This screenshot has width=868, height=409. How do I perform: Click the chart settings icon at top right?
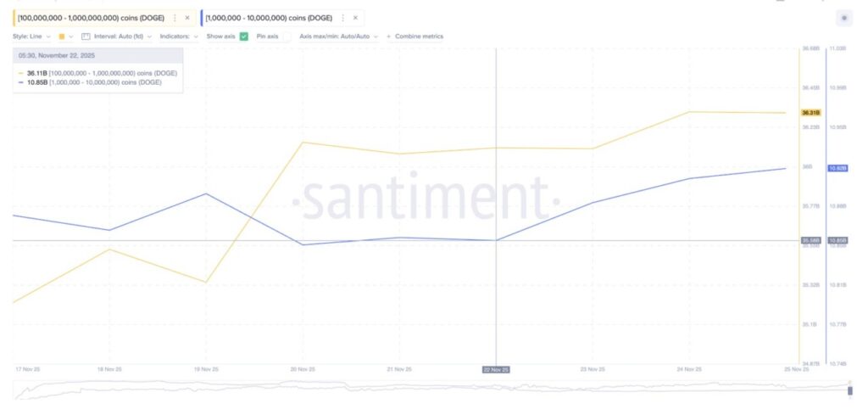[843, 17]
